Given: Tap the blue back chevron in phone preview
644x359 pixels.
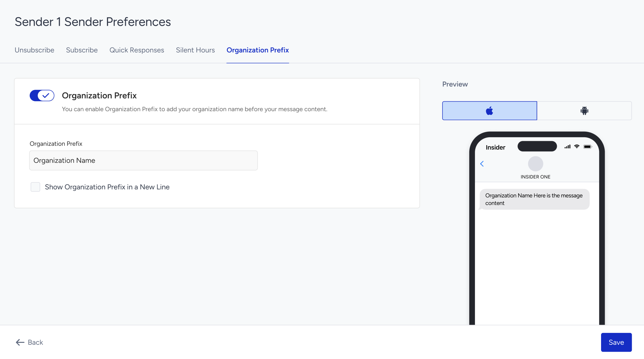Looking at the screenshot, I should click(482, 164).
